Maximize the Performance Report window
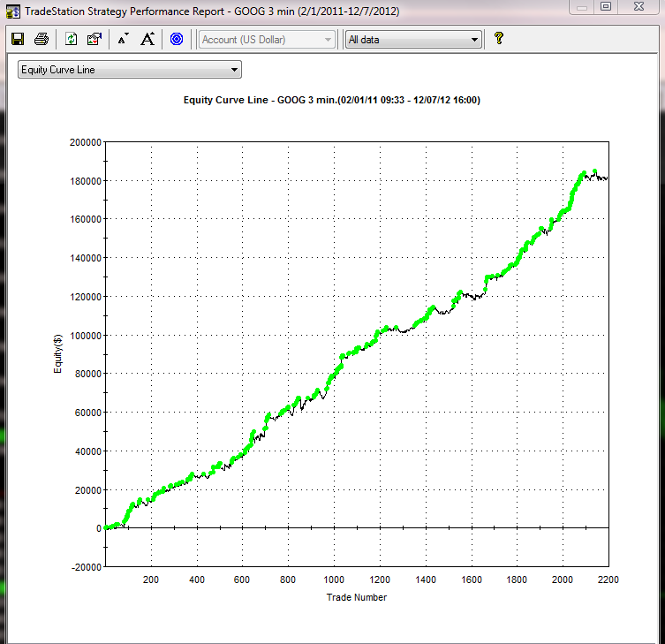The height and width of the screenshot is (644, 665). (606, 7)
